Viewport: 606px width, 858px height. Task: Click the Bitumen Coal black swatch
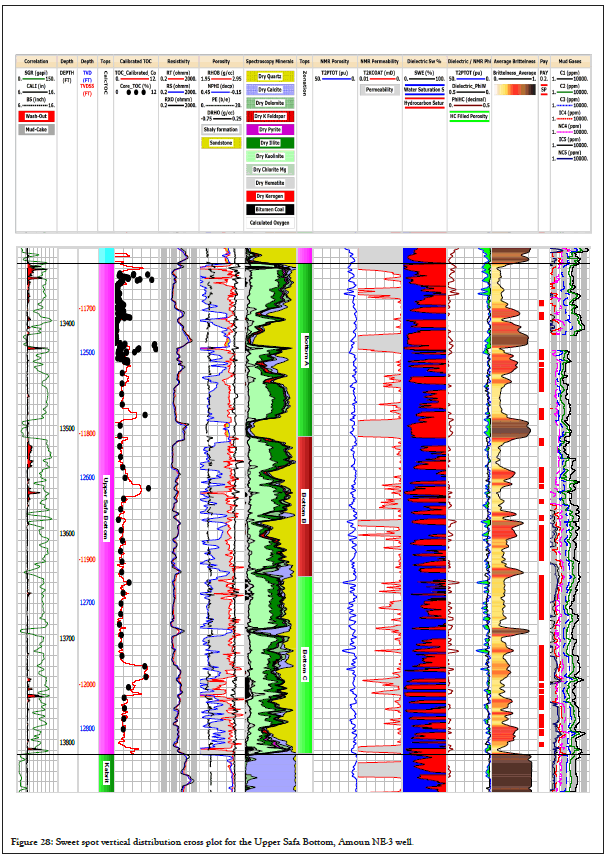pyautogui.click(x=269, y=208)
